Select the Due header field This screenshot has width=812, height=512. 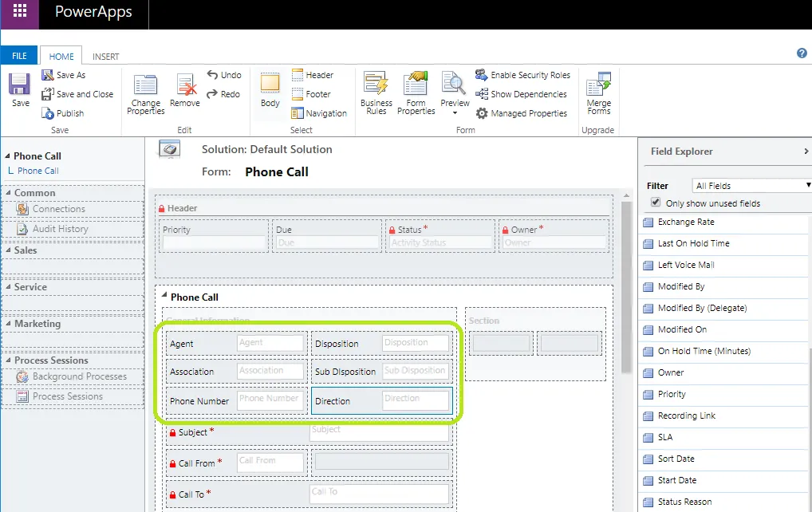point(327,236)
